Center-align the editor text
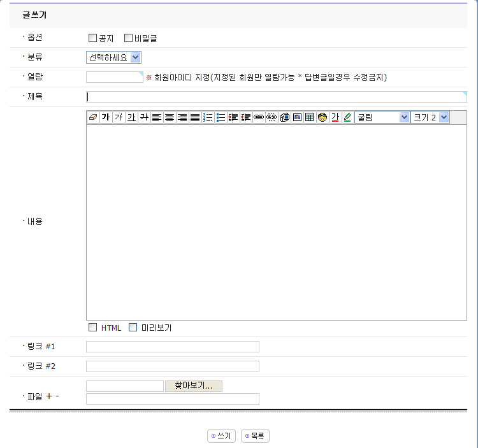Image resolution: width=478 pixels, height=448 pixels. tap(170, 117)
